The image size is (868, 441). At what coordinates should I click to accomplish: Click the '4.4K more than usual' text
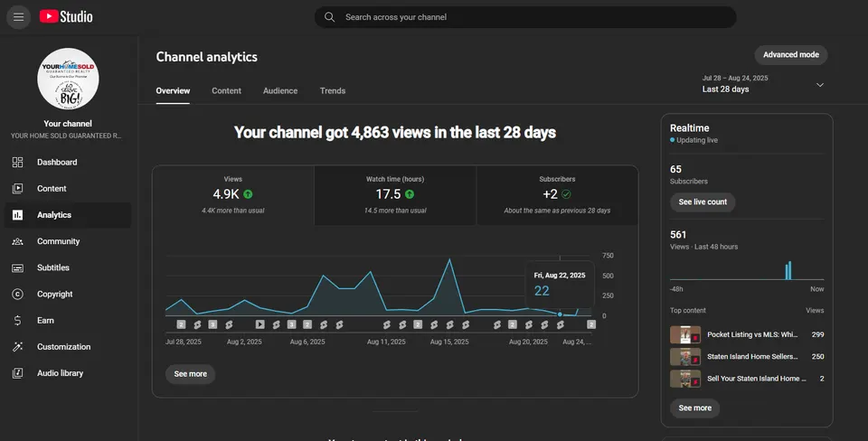click(233, 211)
